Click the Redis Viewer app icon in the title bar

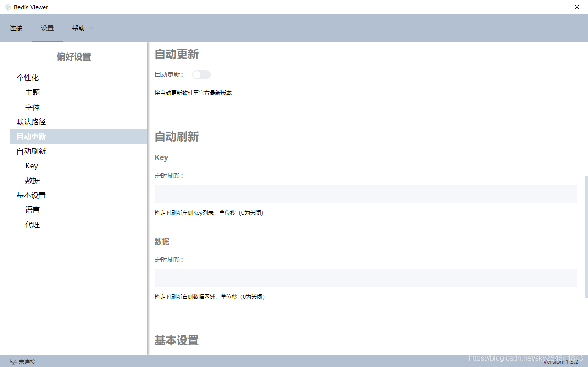(8, 7)
